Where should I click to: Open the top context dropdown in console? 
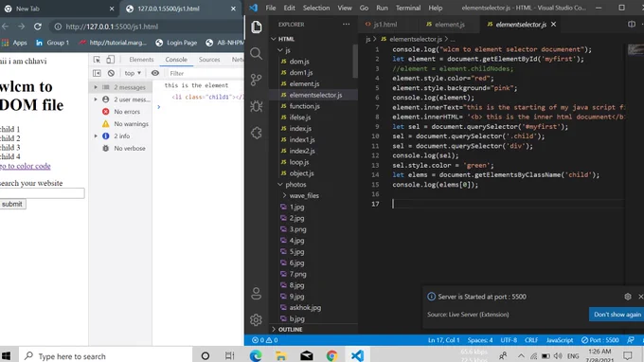pos(133,73)
